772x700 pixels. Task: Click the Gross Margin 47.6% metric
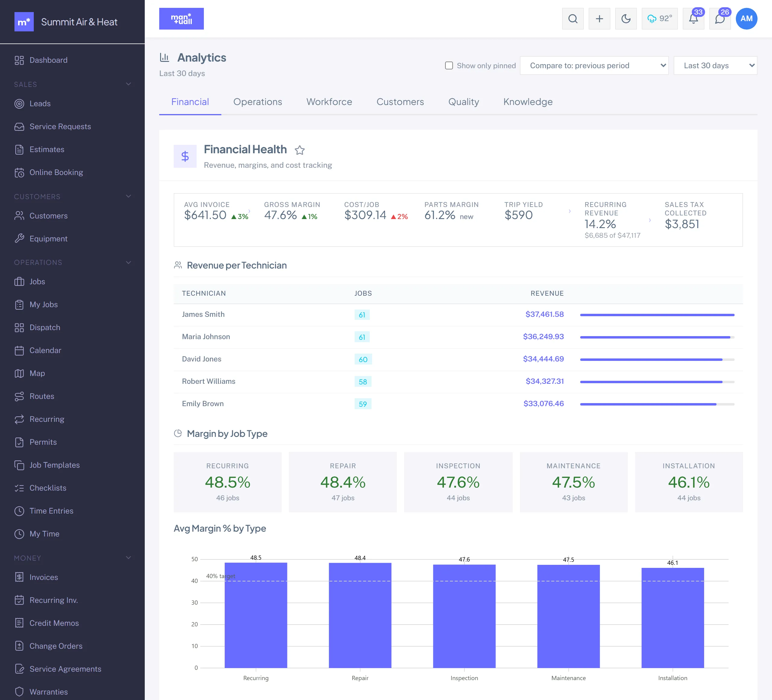tap(292, 211)
